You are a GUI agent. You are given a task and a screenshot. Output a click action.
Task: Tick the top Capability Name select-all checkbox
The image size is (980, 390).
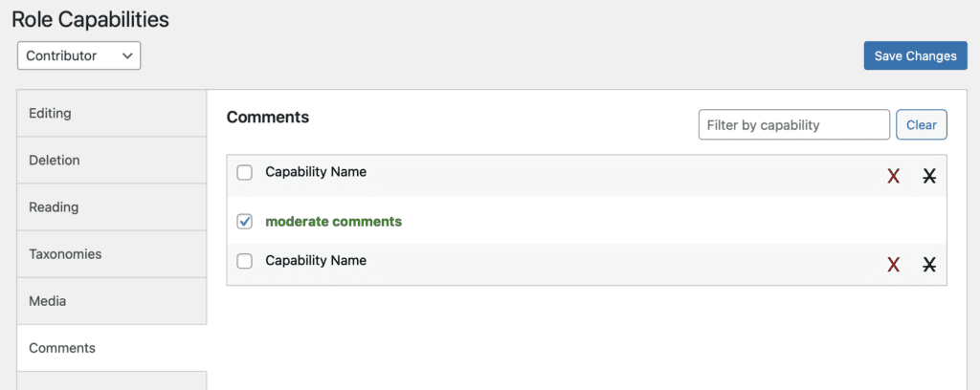pos(245,173)
